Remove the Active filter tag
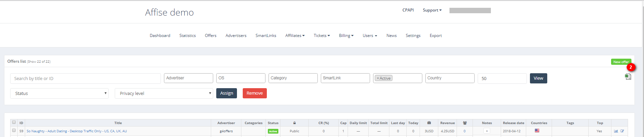Screen dimensions: 644x137 (x=378, y=78)
